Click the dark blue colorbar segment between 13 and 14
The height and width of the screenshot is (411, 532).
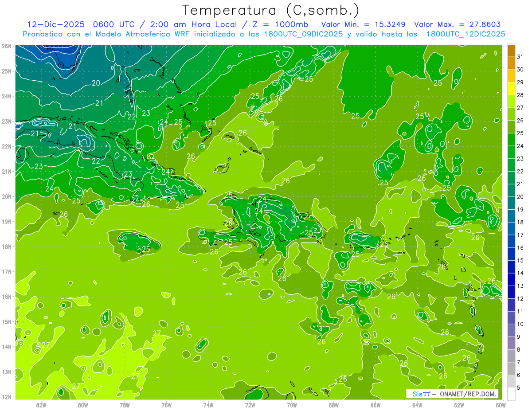tap(511, 279)
